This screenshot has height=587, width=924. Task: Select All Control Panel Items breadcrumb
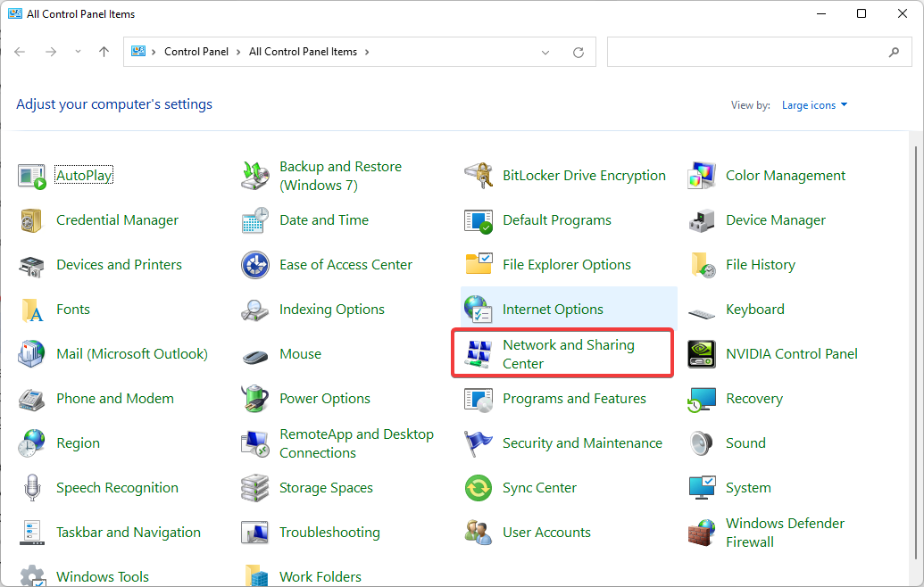click(x=303, y=52)
